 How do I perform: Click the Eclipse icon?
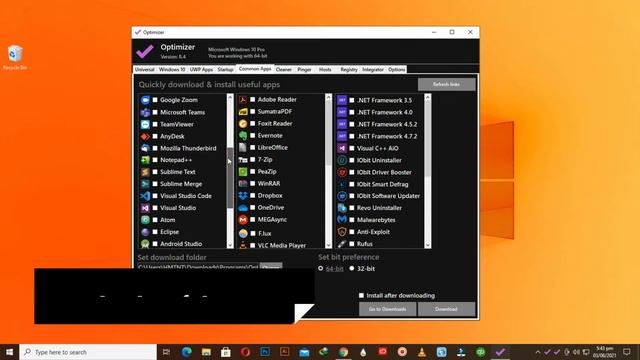point(145,232)
